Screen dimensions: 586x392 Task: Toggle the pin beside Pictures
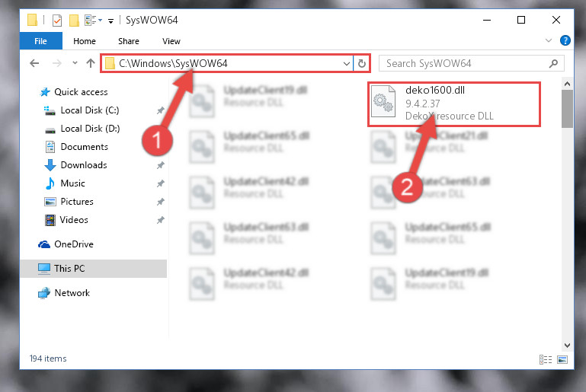tap(160, 202)
